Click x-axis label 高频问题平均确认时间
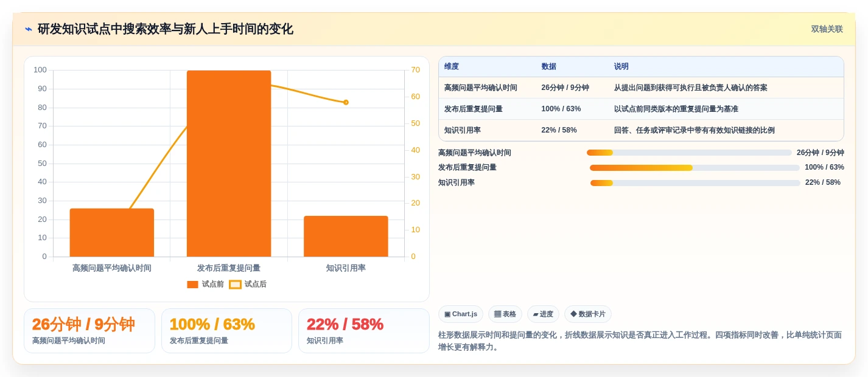Screen dimensions: 868x377 [112, 268]
